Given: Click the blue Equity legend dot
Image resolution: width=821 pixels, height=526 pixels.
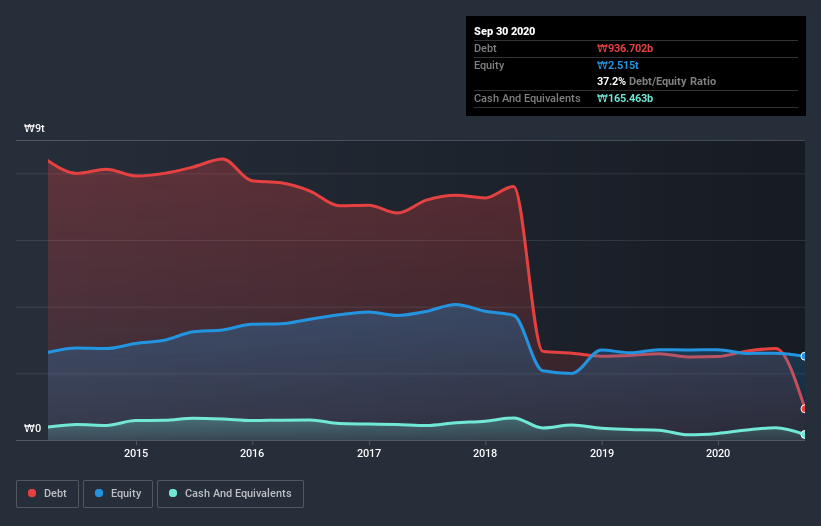Looking at the screenshot, I should tap(99, 493).
